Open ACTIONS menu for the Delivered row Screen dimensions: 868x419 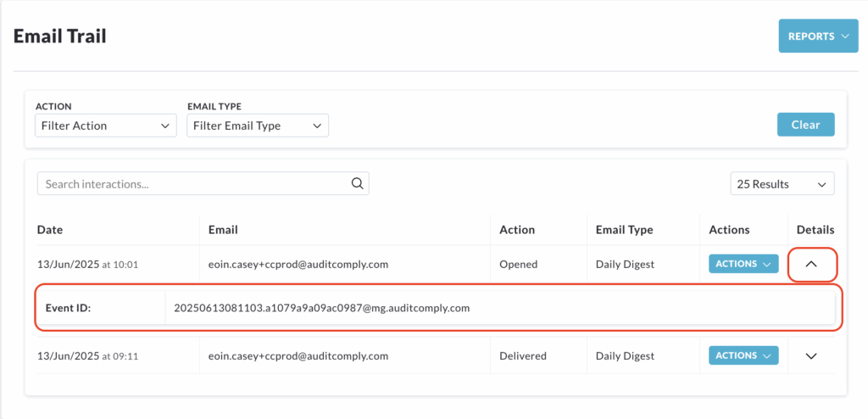[743, 355]
